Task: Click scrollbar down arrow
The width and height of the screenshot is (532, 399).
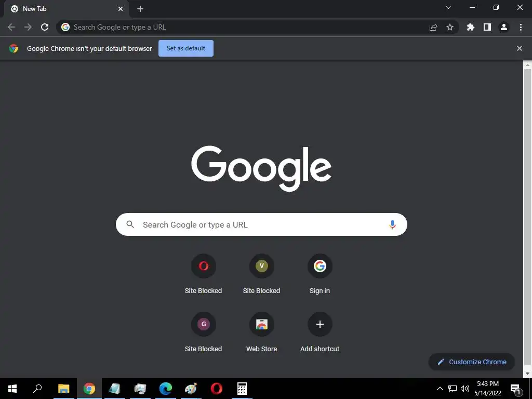Action: tap(527, 374)
